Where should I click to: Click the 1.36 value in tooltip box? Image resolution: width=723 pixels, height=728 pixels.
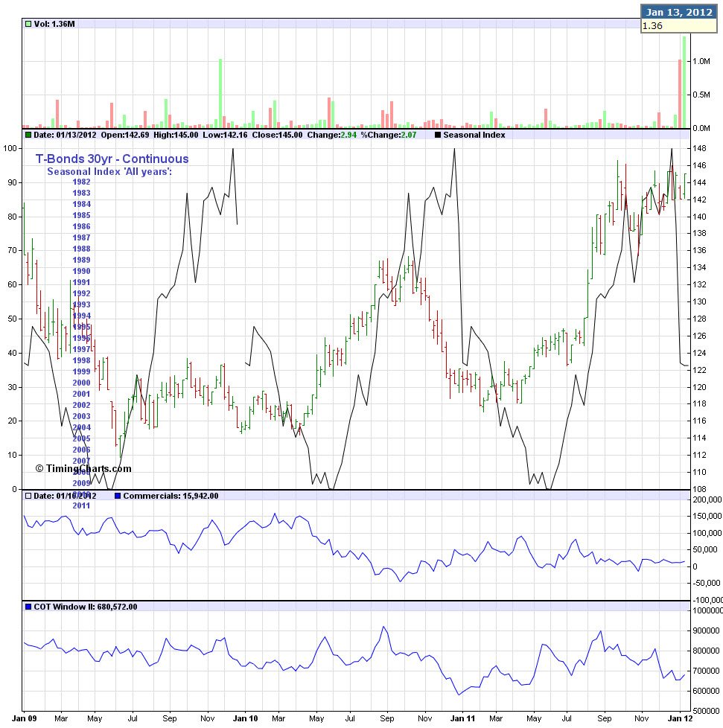652,25
